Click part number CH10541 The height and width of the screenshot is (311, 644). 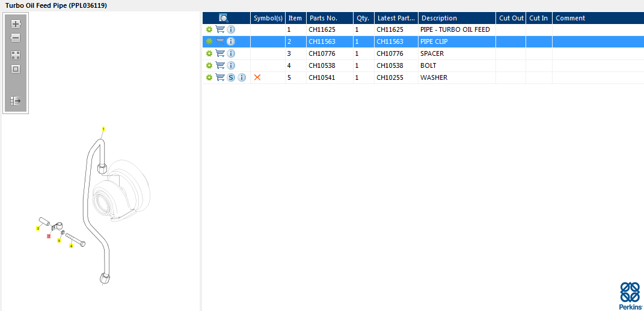tap(322, 77)
